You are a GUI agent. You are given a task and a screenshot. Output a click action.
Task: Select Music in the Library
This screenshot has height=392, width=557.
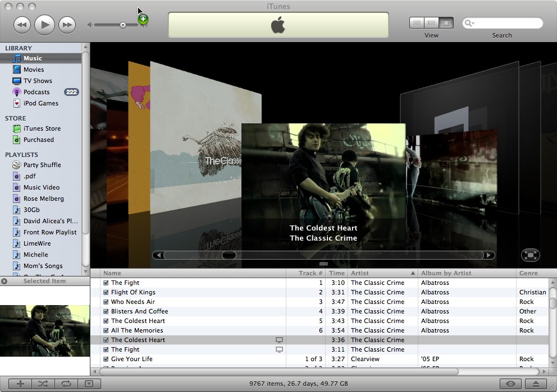pos(41,58)
